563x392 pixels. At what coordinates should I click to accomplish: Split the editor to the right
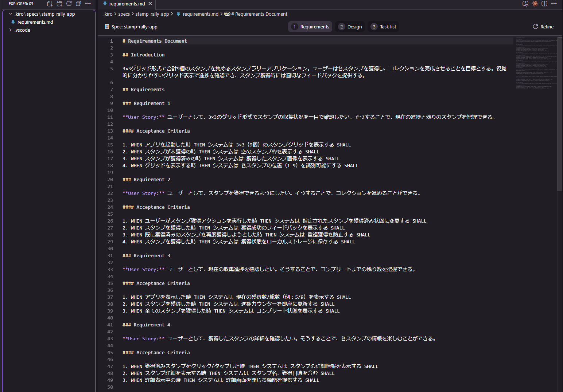point(544,4)
